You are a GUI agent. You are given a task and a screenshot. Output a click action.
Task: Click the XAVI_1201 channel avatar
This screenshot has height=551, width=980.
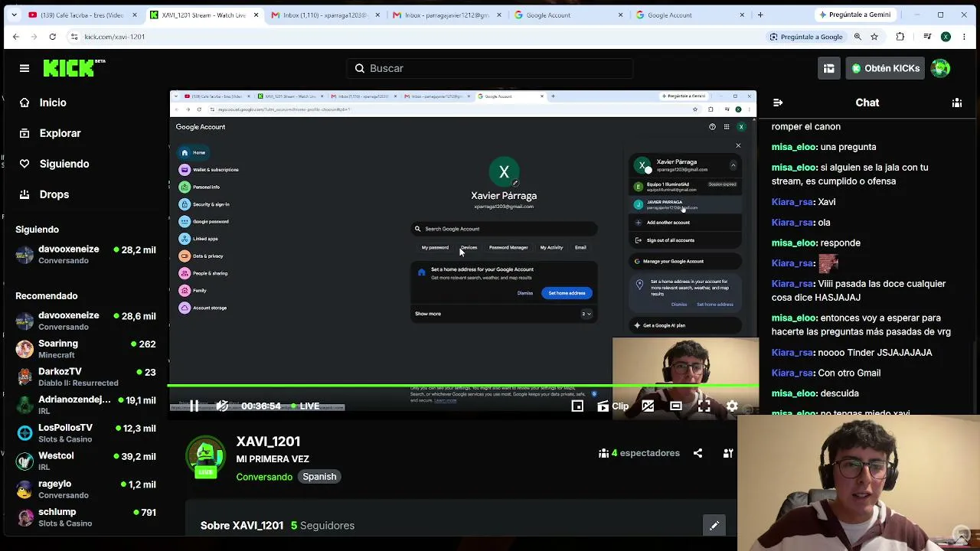(205, 457)
